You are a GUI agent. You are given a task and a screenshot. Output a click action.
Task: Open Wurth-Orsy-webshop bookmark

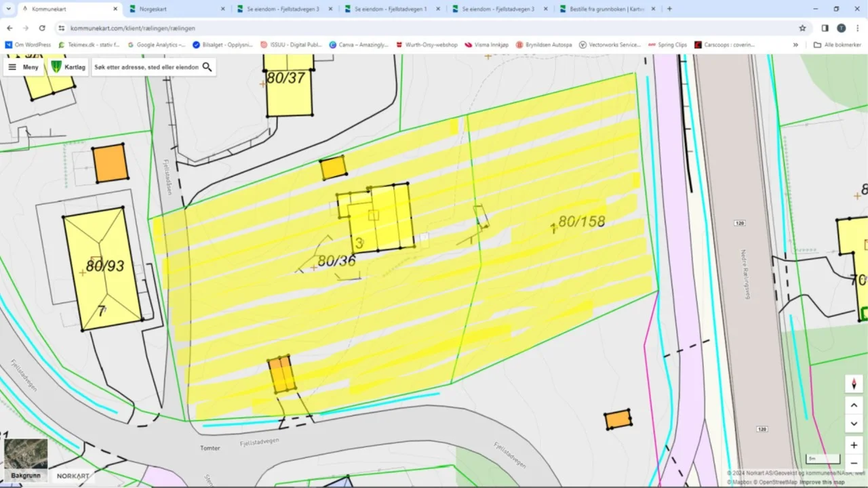point(427,45)
